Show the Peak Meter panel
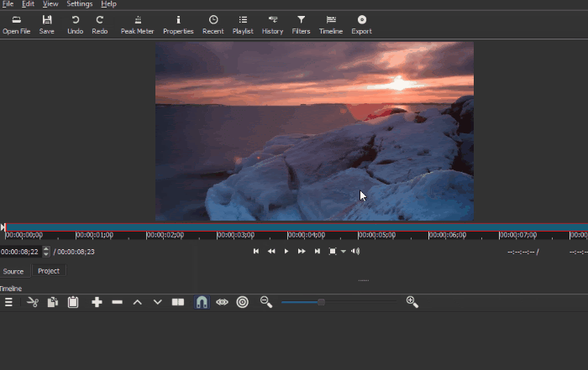 tap(137, 23)
